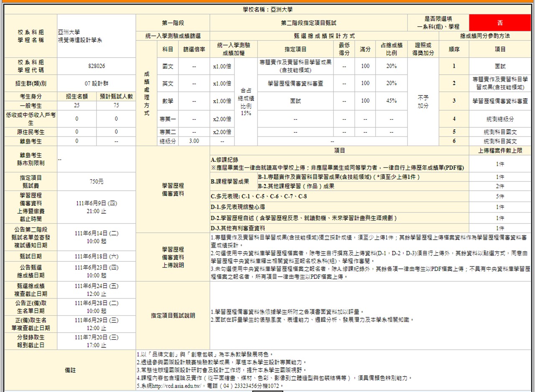Select the 低收或中低收入戶考生 label
Screen dimensions: 535x392
coord(30,119)
